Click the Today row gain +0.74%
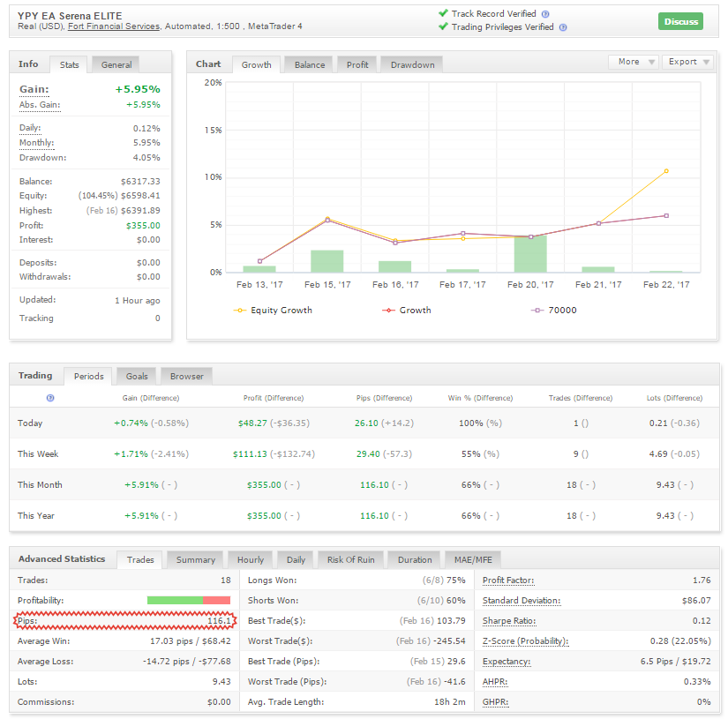728x719 pixels. click(131, 423)
